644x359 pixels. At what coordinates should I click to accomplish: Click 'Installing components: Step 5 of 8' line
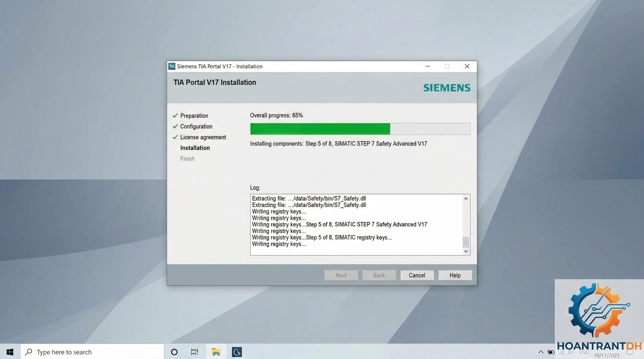pyautogui.click(x=339, y=144)
